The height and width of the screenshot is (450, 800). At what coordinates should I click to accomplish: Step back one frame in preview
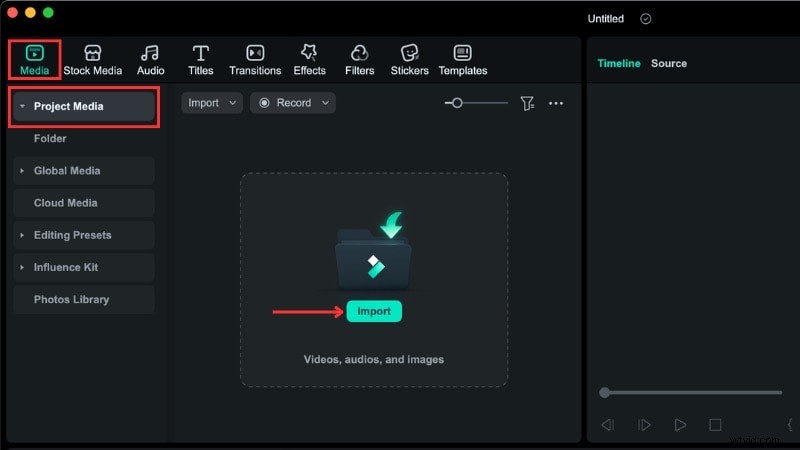point(608,424)
